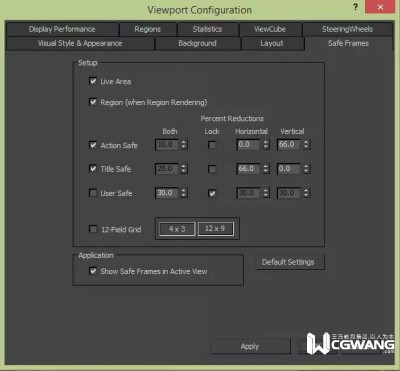Adjust User Safe Vertical spinner arrows
Image resolution: width=400 pixels, height=371 pixels.
click(x=306, y=193)
